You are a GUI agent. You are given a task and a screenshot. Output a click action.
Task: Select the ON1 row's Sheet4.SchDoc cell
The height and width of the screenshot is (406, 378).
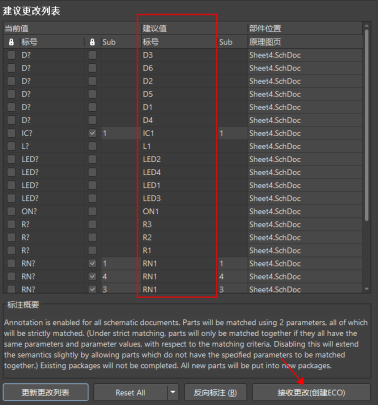[x=305, y=211]
